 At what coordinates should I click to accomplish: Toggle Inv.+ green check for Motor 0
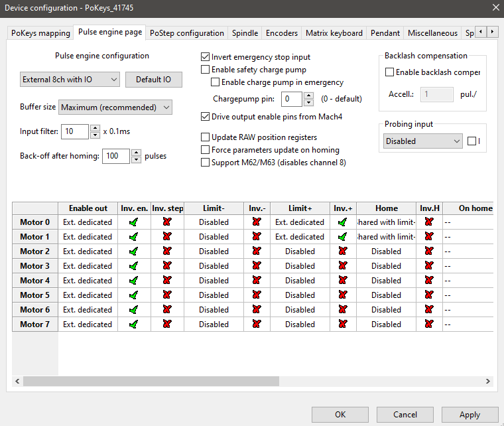click(x=343, y=222)
